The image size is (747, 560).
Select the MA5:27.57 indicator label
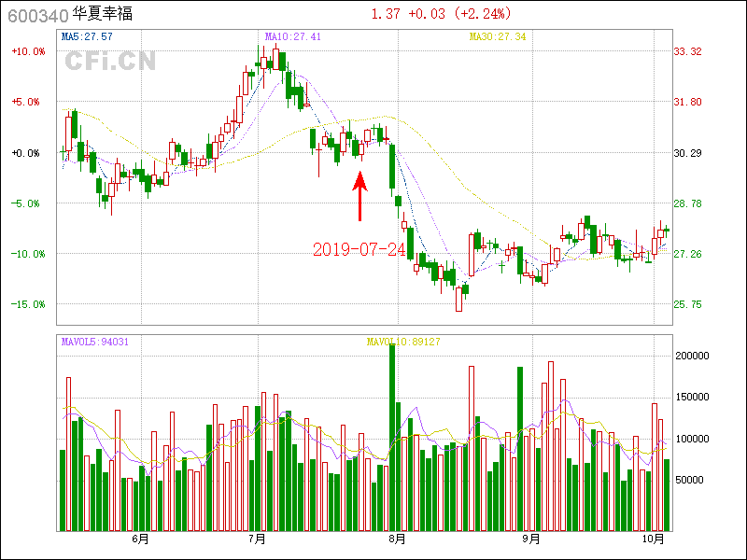[87, 36]
